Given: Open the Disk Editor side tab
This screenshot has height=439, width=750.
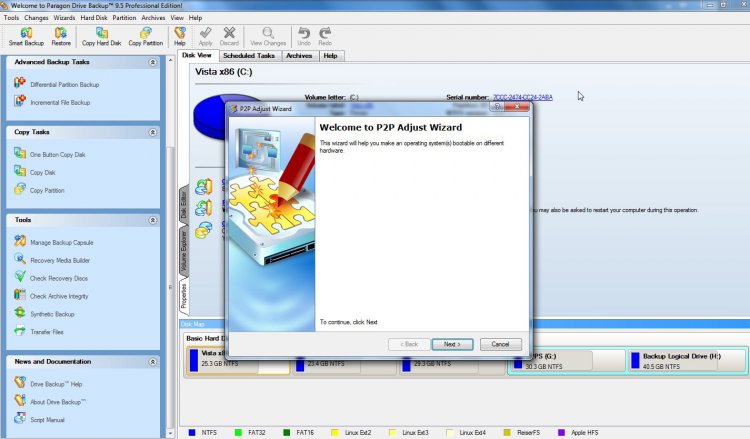Looking at the screenshot, I should (x=183, y=205).
